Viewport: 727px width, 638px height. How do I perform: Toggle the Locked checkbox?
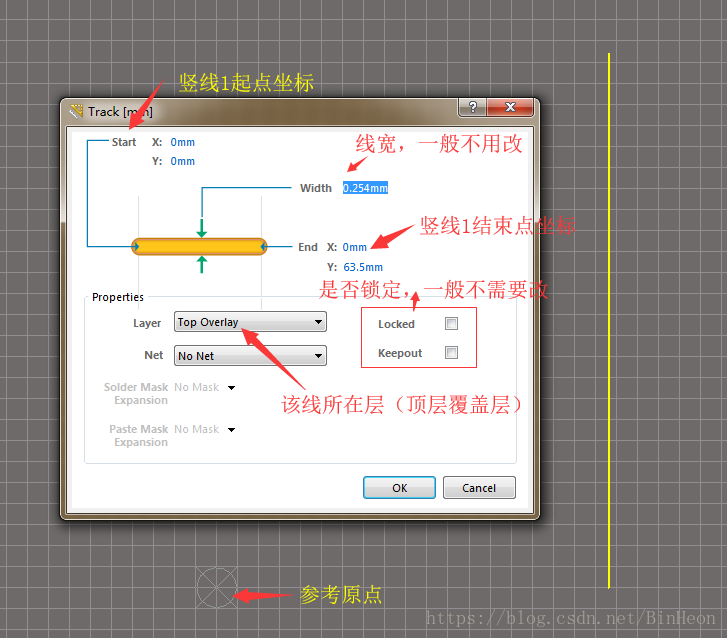tap(451, 324)
